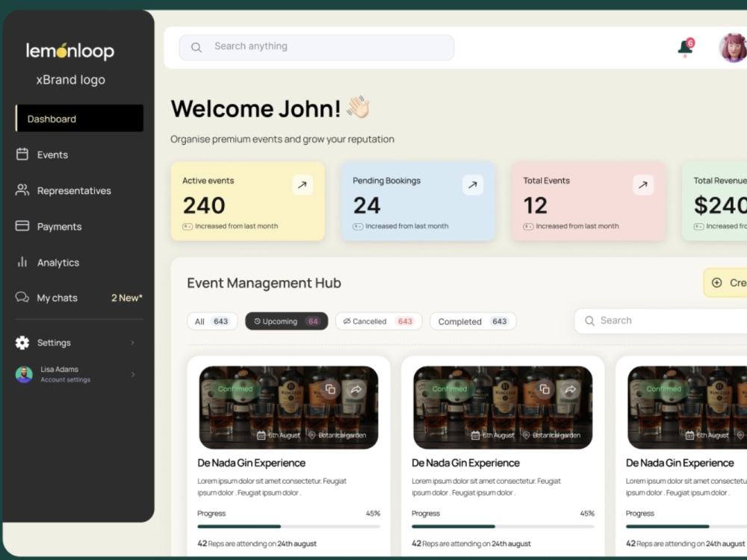Click share icon on second event card
This screenshot has width=747, height=560.
tap(570, 390)
